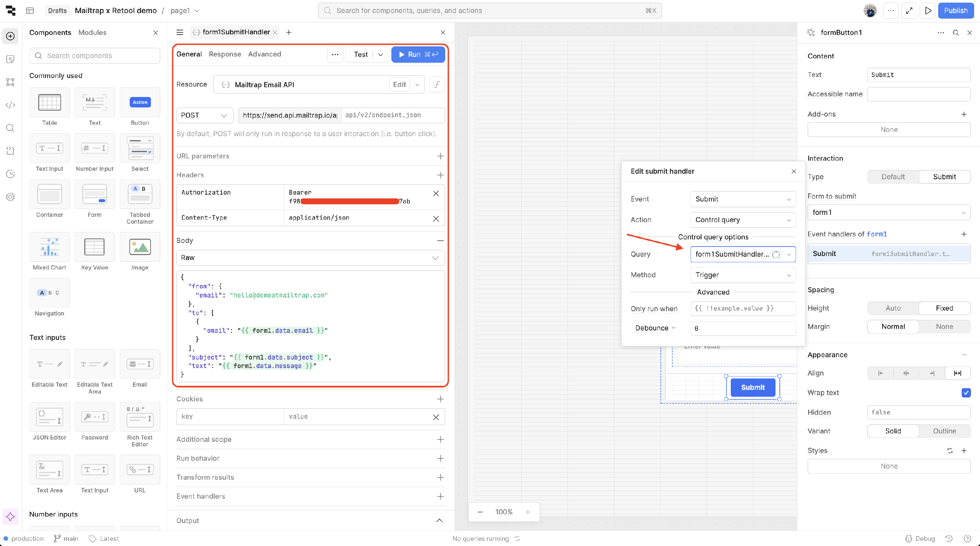The height and width of the screenshot is (546, 980).
Task: Select the General tab
Action: (x=189, y=55)
